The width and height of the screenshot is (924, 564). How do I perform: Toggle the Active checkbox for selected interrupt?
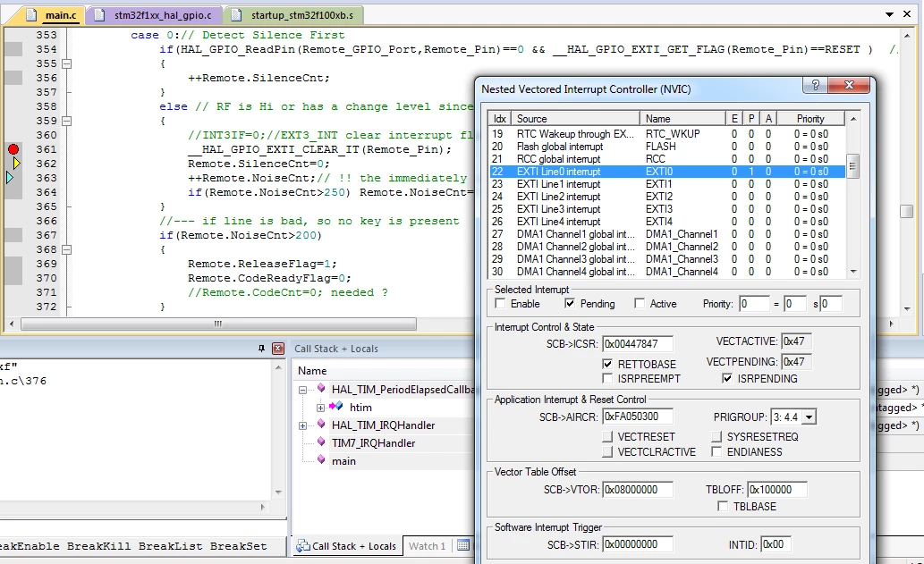tap(640, 303)
